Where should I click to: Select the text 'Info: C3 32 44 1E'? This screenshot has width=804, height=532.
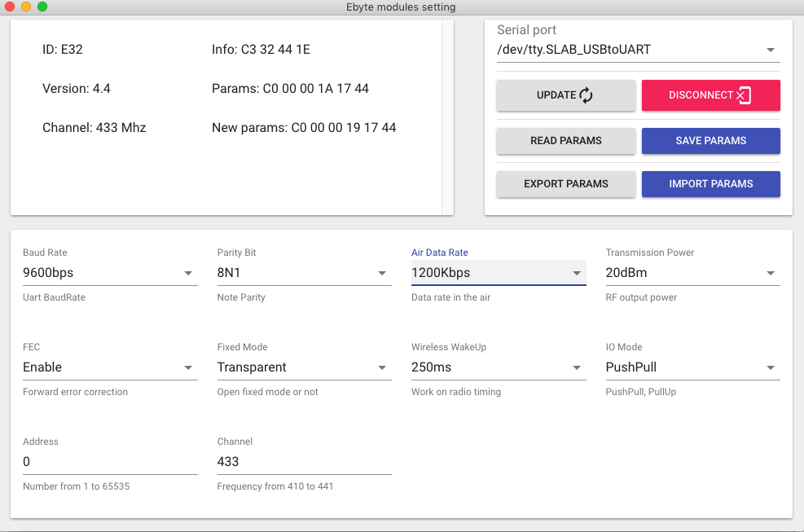click(261, 50)
